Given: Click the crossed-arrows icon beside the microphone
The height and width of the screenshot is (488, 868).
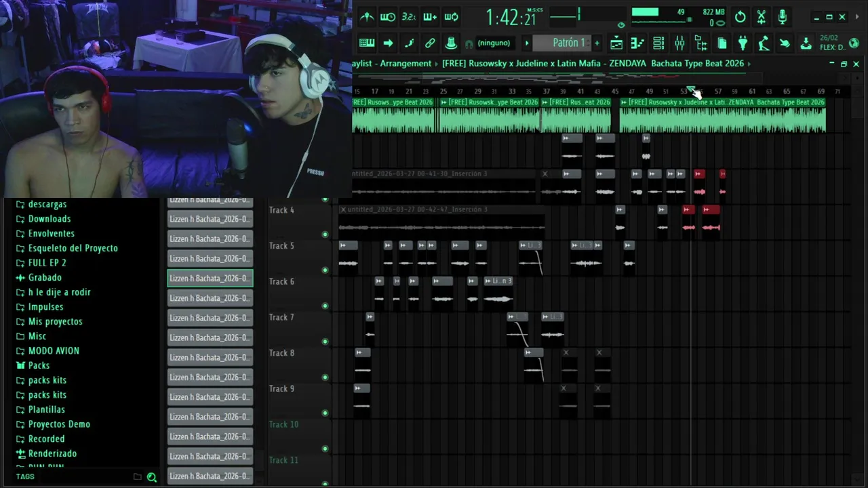Looking at the screenshot, I should 762,17.
